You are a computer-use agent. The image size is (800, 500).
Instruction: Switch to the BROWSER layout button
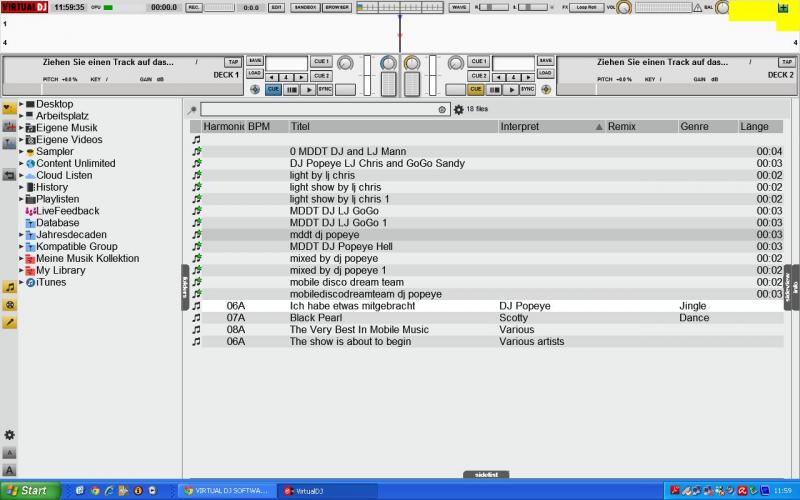pos(338,7)
